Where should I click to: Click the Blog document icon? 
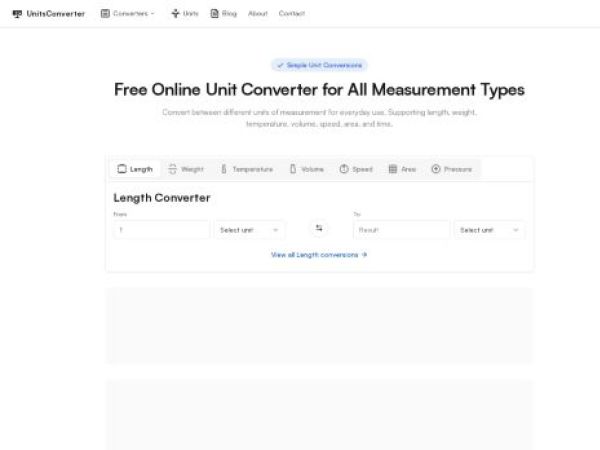[215, 13]
